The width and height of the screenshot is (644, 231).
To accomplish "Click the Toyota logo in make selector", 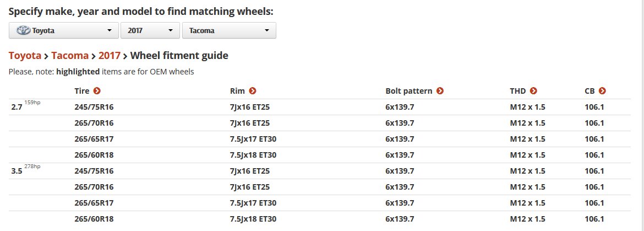I will [23, 30].
